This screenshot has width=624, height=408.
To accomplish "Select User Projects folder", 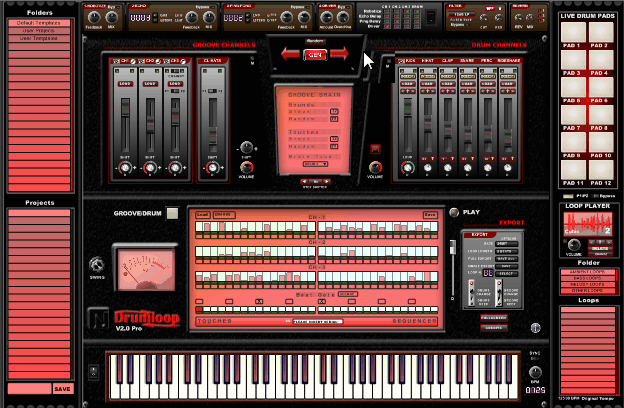I will (x=39, y=31).
